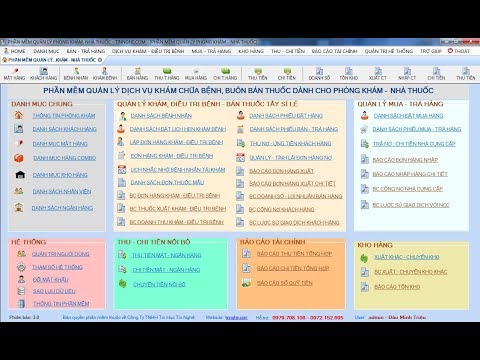Image resolution: width=480 pixels, height=360 pixels.
Task: Click the green icon beside CHUYỂN TIỀN NỘI BỘ
Action: 123,284
